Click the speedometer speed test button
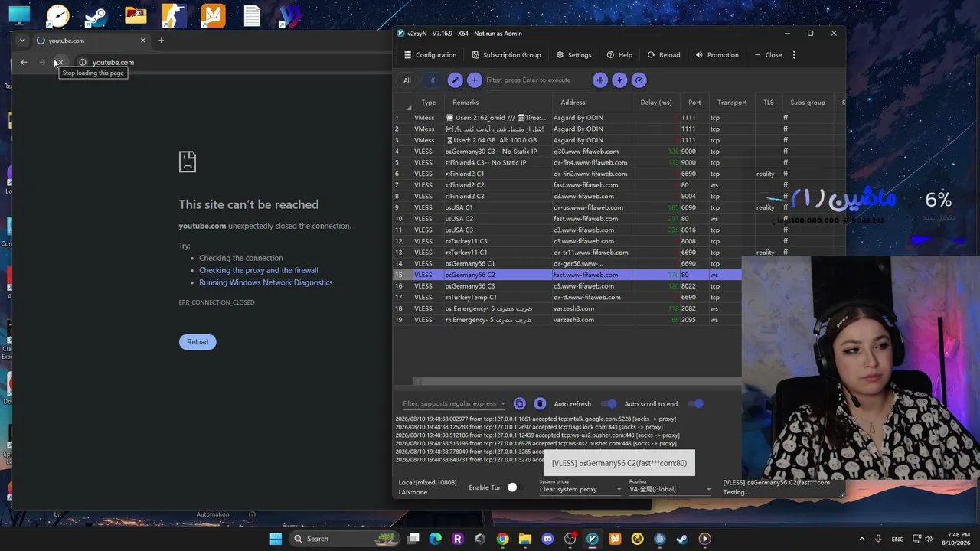Image resolution: width=980 pixels, height=551 pixels. pyautogui.click(x=639, y=80)
